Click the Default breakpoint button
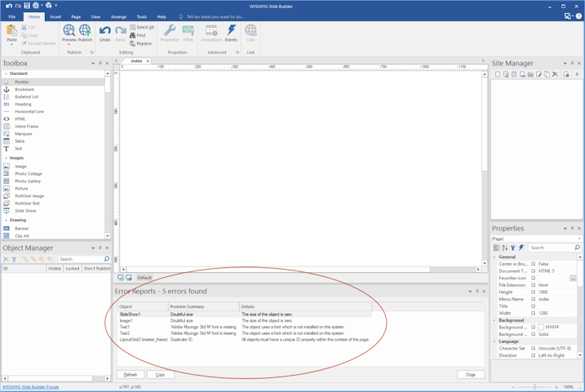Viewport: 585px width, 392px height. (144, 278)
